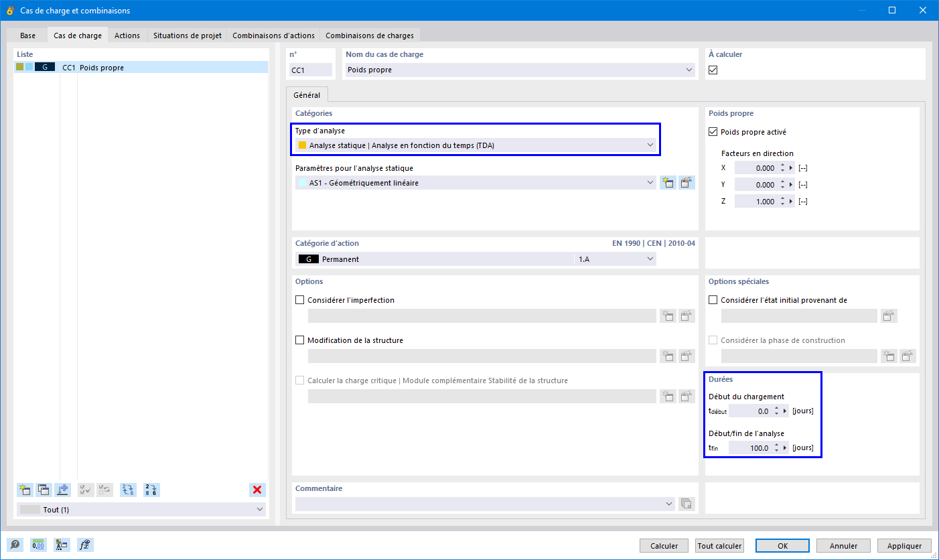Click the t début value field 0.0
Viewport: 939px width, 560px height.
pyautogui.click(x=750, y=411)
